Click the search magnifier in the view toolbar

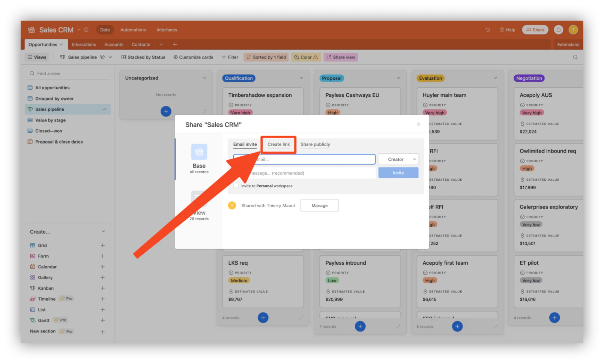coord(575,57)
